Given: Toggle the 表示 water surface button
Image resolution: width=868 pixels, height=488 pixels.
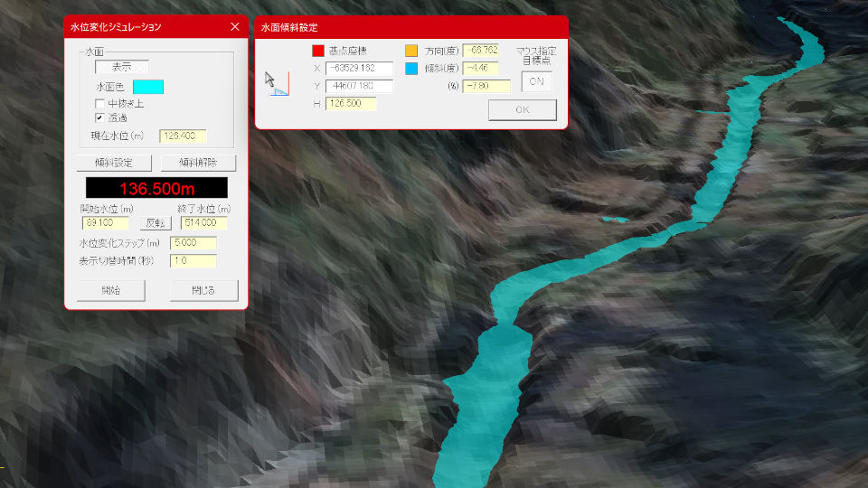Looking at the screenshot, I should coord(122,67).
